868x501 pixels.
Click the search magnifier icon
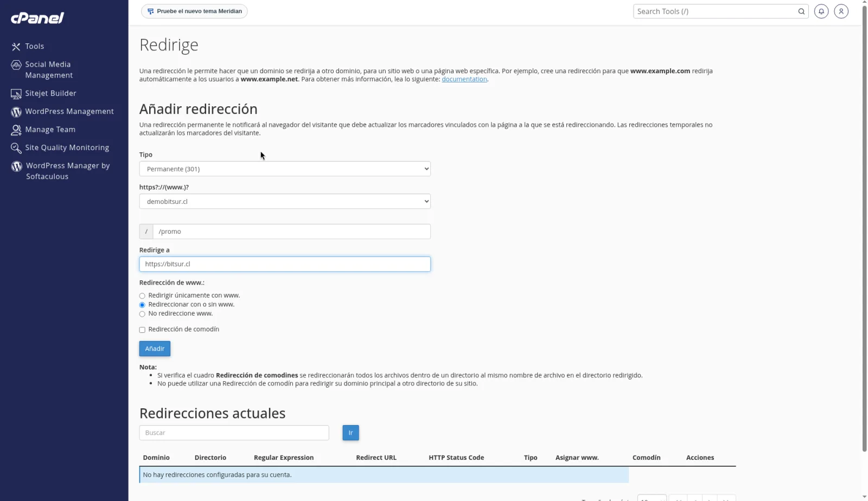(x=801, y=11)
